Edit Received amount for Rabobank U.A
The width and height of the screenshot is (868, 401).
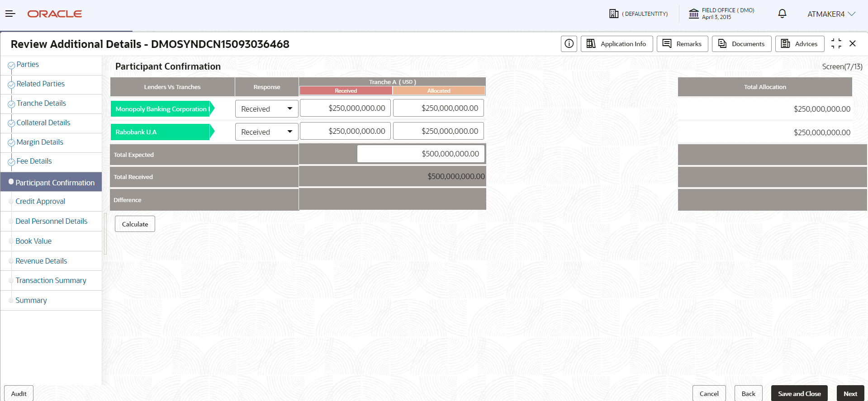[346, 131]
